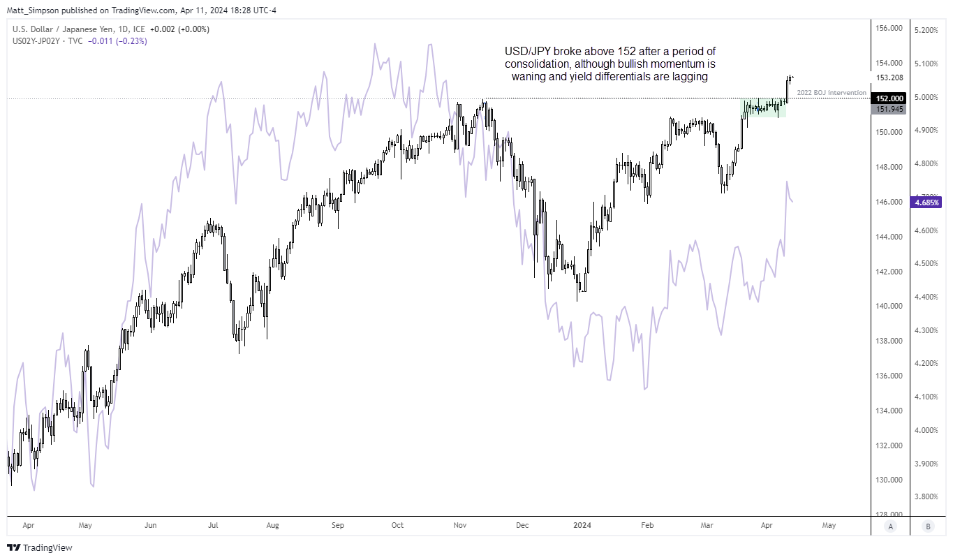Click the 140.000 price axis label

[889, 307]
